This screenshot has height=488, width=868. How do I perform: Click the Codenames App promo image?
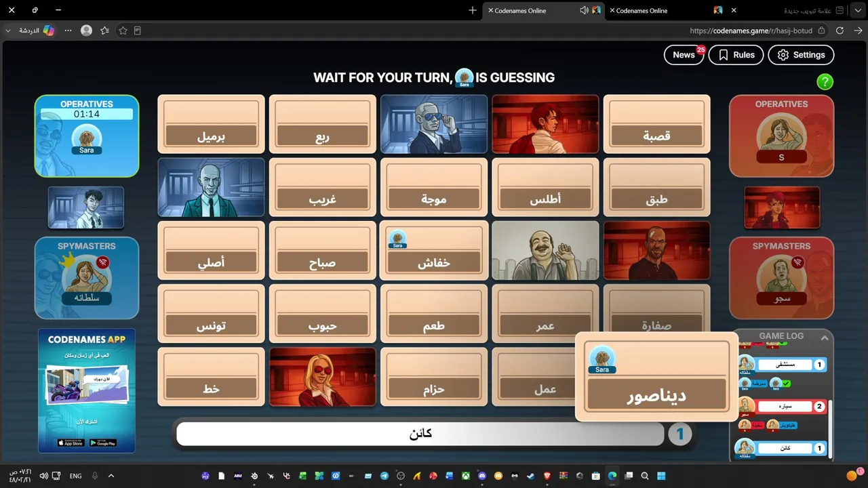pos(87,390)
